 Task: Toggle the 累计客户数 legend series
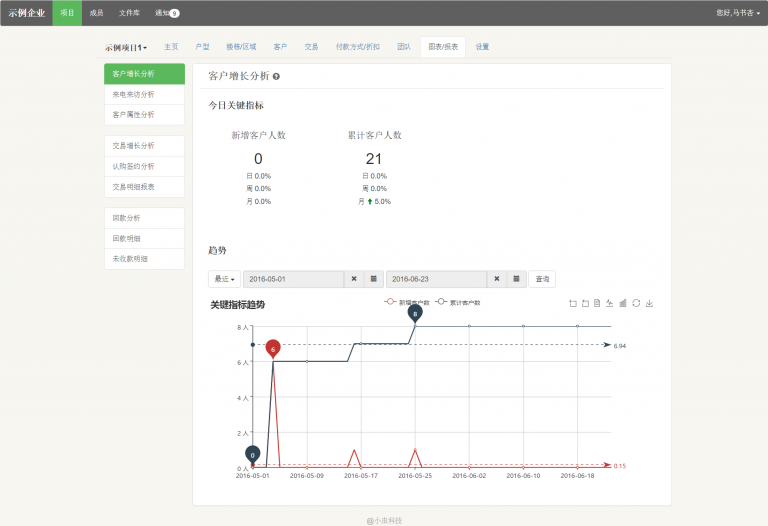tap(458, 302)
